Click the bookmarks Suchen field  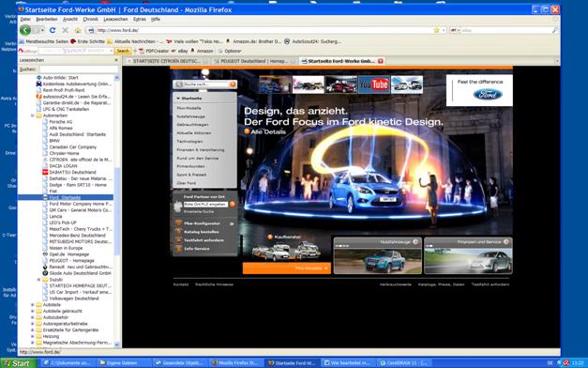tap(79, 69)
